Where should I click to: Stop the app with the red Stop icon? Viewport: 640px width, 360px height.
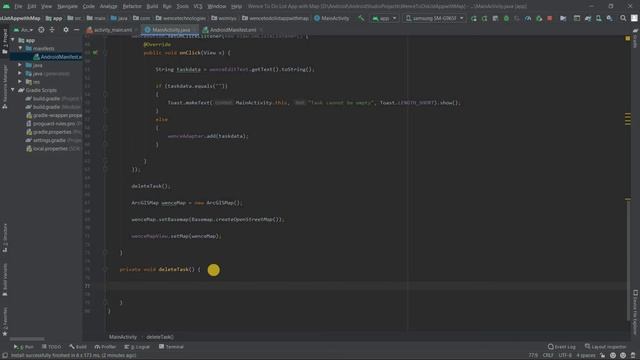click(550, 18)
